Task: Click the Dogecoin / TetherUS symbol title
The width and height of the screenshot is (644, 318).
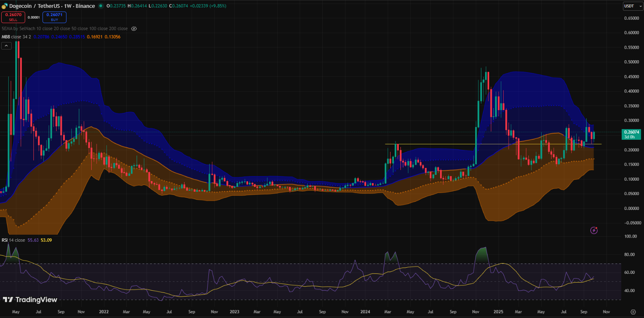Action: coord(31,6)
